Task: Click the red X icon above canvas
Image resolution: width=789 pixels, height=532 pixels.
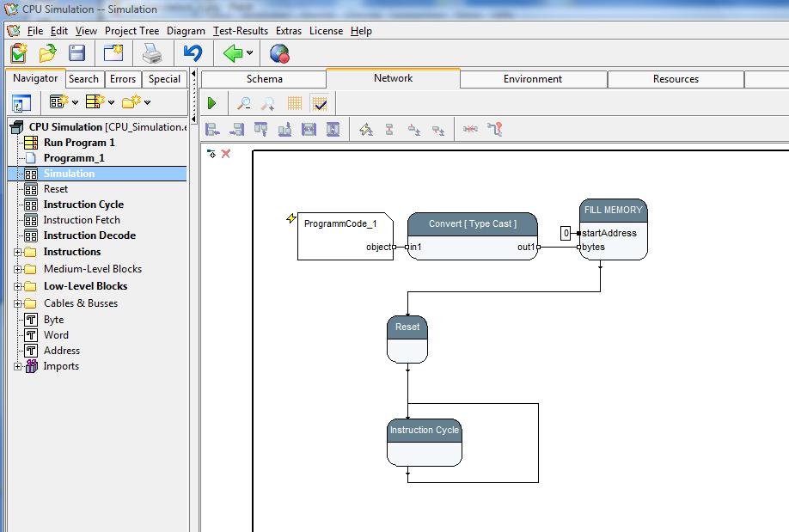Action: tap(226, 154)
